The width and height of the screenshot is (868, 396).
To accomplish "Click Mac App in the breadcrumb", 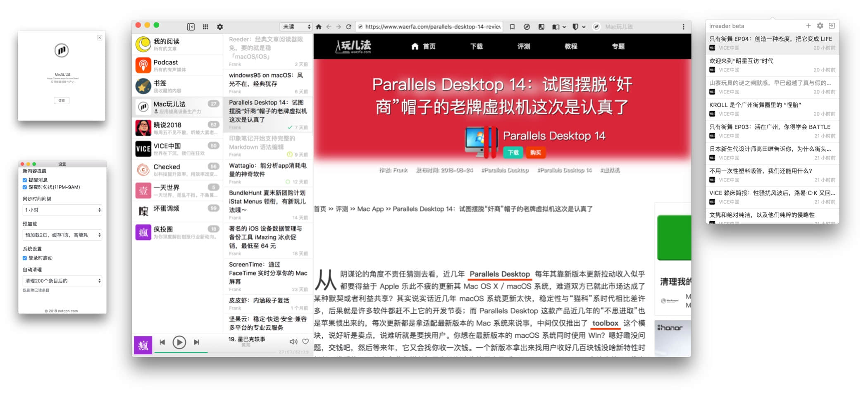I will pos(370,209).
